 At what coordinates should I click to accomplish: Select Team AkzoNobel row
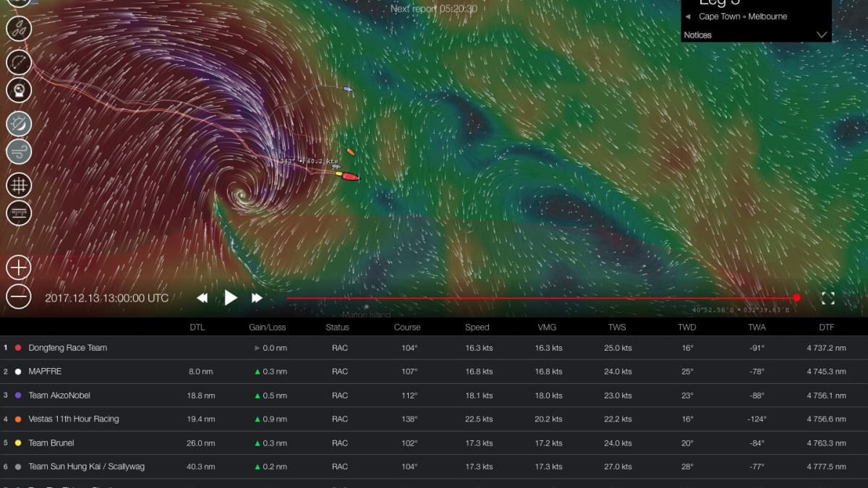[x=434, y=395]
